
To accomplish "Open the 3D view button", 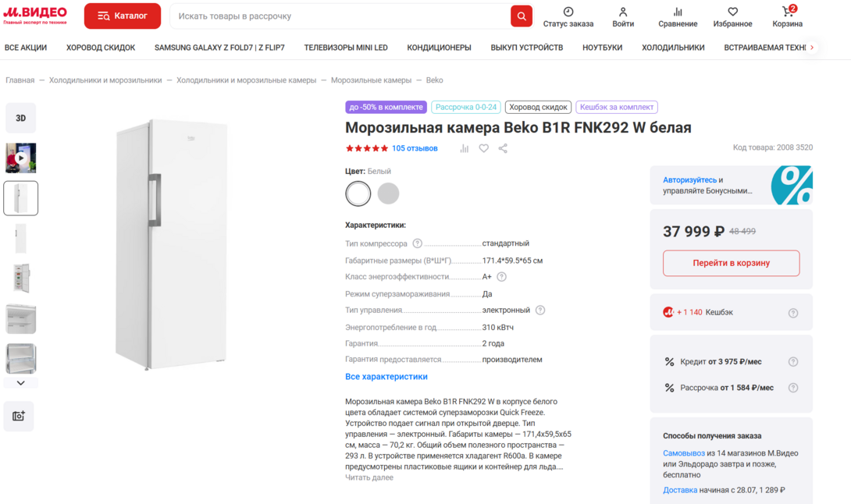I will pos(20,119).
